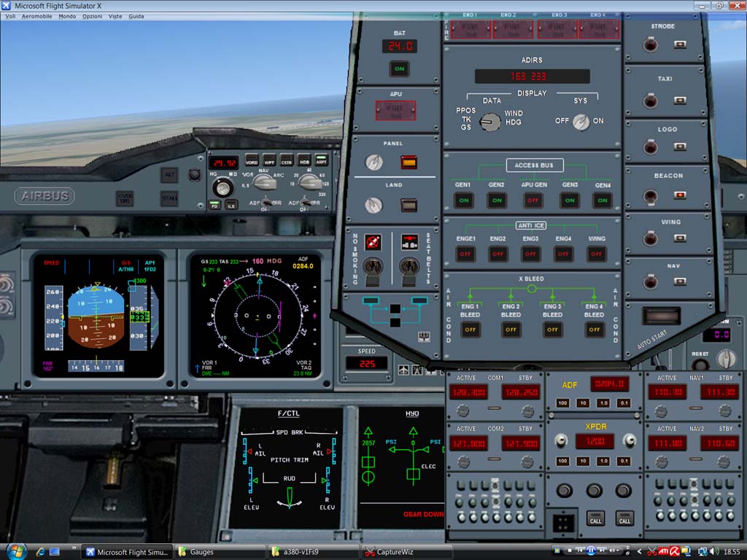The image size is (747, 560).
Task: Click the WPT display button
Action: tap(269, 160)
